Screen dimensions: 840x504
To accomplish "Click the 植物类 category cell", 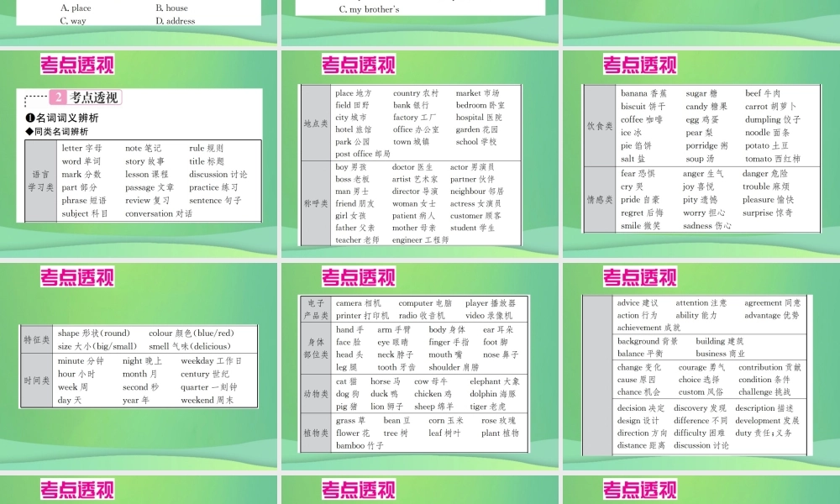I will click(316, 433).
